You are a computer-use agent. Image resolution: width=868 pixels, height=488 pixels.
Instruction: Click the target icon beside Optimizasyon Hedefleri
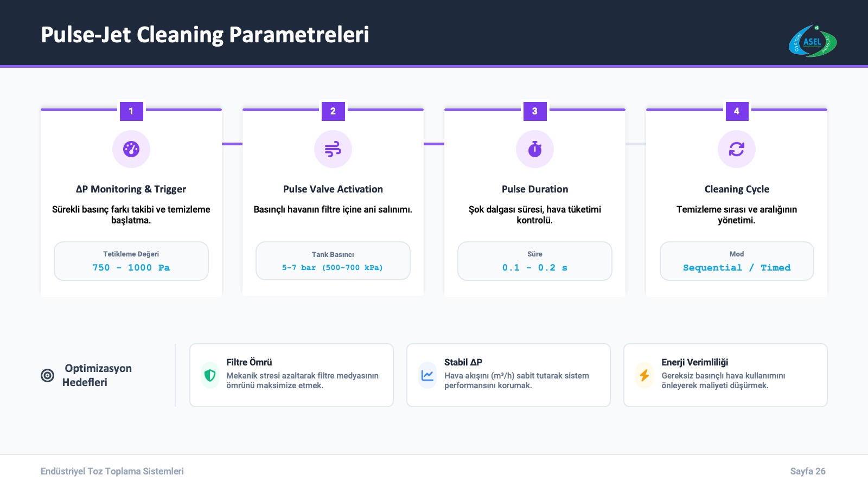click(x=48, y=375)
